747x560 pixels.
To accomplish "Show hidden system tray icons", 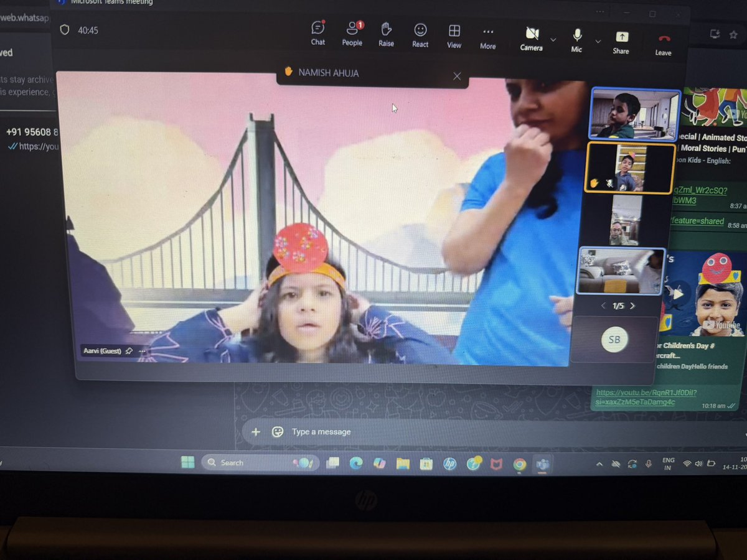I will 599,464.
